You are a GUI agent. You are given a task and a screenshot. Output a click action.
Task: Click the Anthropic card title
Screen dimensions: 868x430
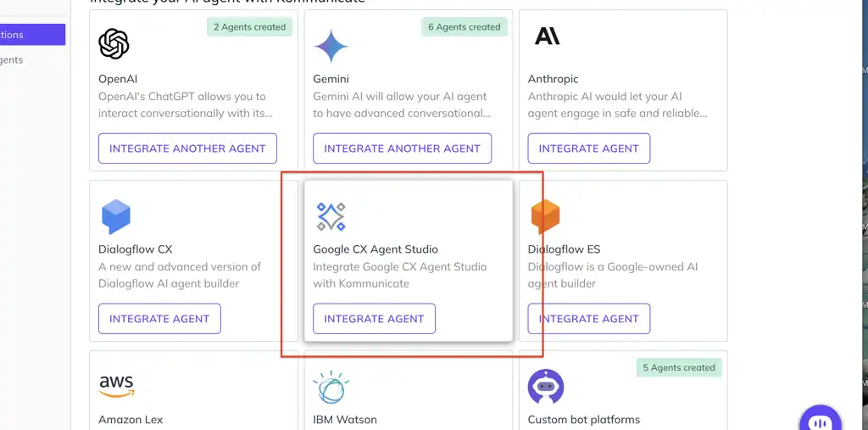tap(553, 79)
